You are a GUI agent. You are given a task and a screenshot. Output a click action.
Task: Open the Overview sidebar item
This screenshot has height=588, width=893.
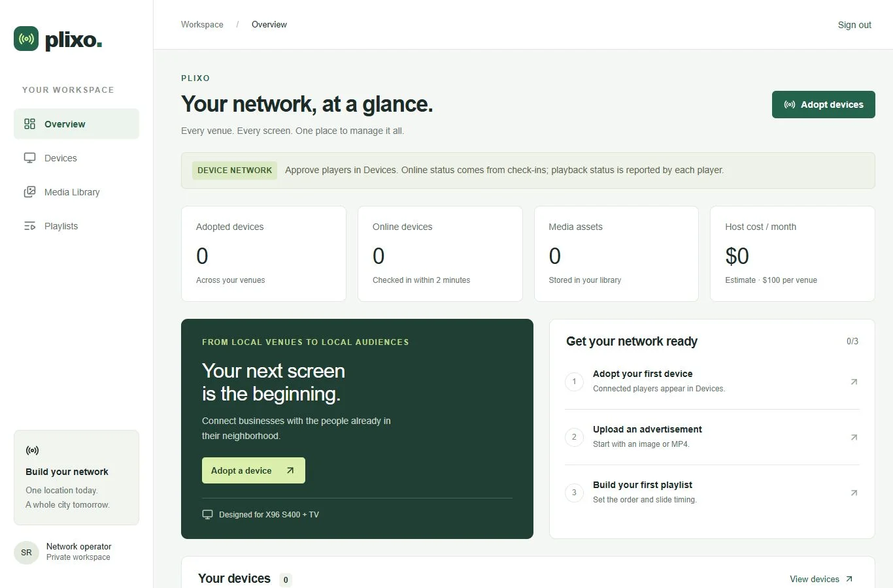(76, 124)
